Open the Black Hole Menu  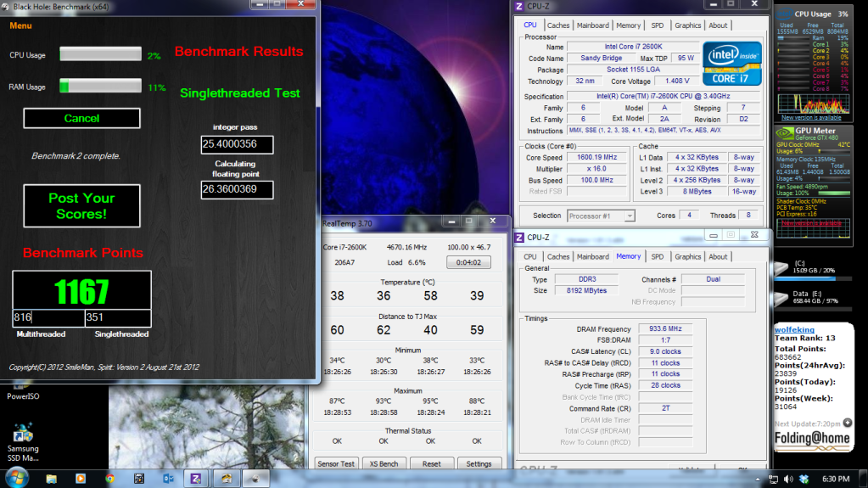[x=20, y=26]
